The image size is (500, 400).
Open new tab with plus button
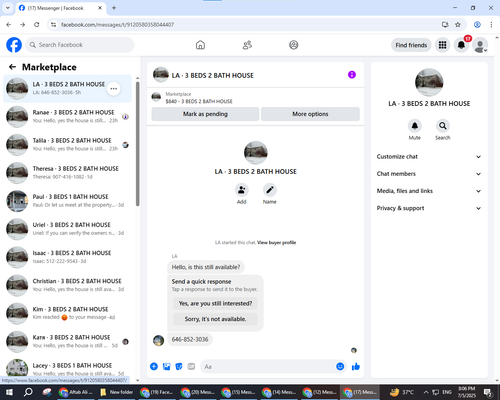[x=114, y=8]
